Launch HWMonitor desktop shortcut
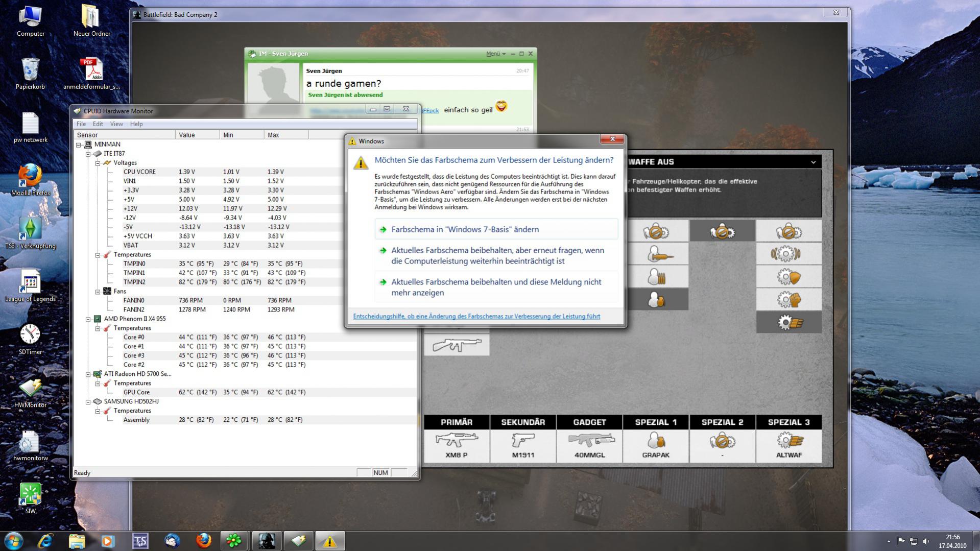The width and height of the screenshot is (980, 551). (x=30, y=393)
